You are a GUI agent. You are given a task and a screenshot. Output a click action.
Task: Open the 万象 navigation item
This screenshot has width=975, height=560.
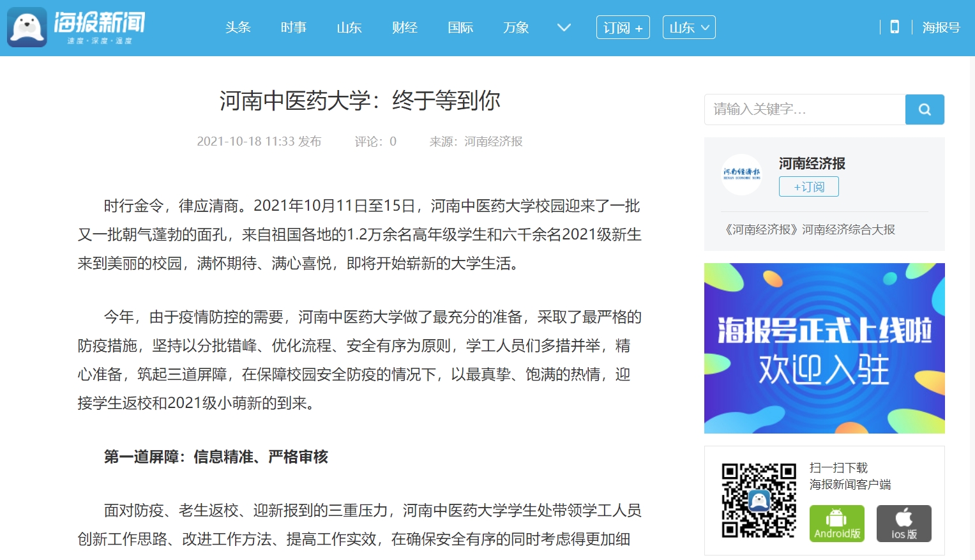point(516,27)
